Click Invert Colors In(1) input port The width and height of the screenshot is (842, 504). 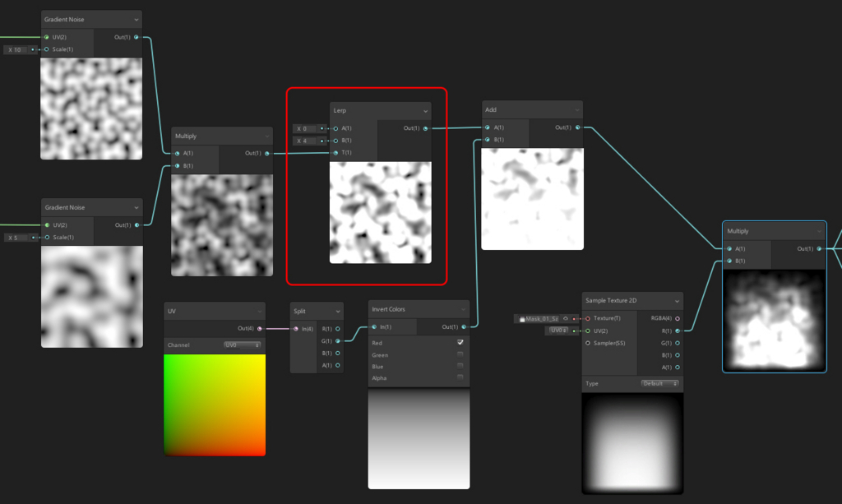pyautogui.click(x=374, y=327)
